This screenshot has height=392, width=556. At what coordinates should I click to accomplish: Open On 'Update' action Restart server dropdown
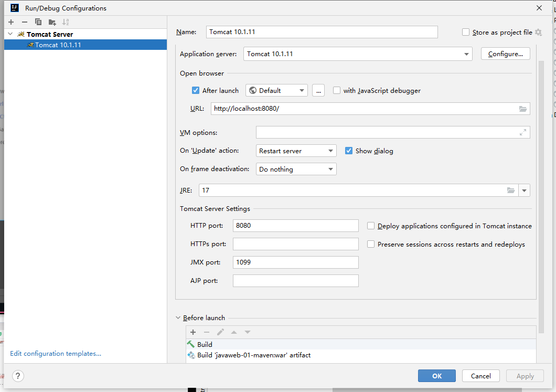296,151
